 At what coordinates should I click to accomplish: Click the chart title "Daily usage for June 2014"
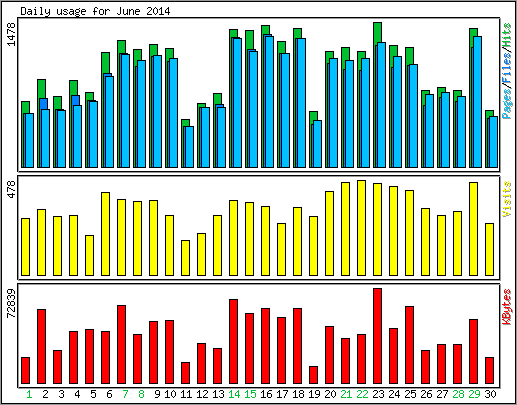tap(95, 11)
